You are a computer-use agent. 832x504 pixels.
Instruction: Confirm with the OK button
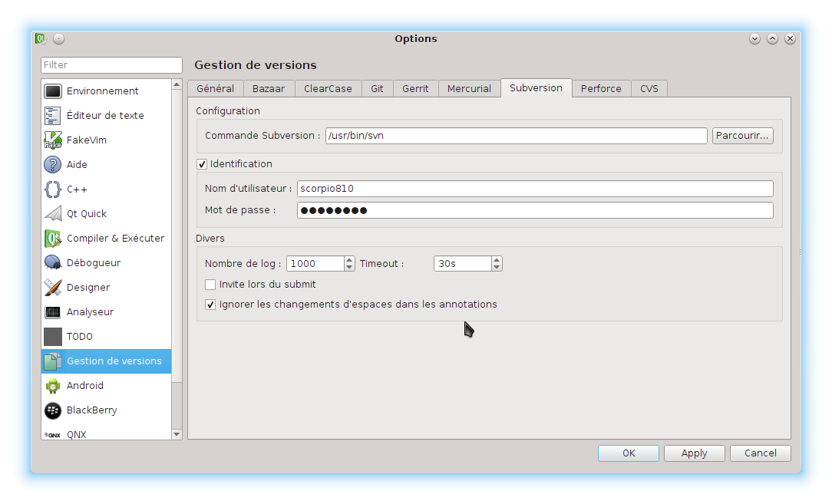pyautogui.click(x=629, y=453)
